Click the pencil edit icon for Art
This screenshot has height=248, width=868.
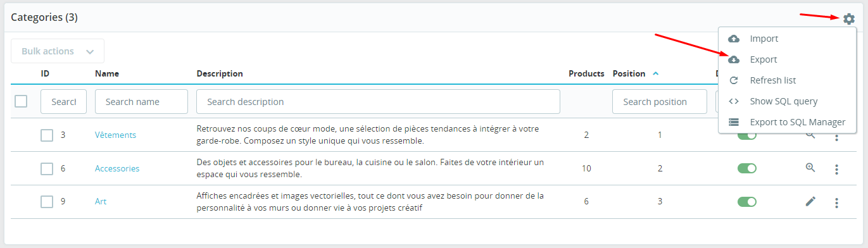pos(810,201)
